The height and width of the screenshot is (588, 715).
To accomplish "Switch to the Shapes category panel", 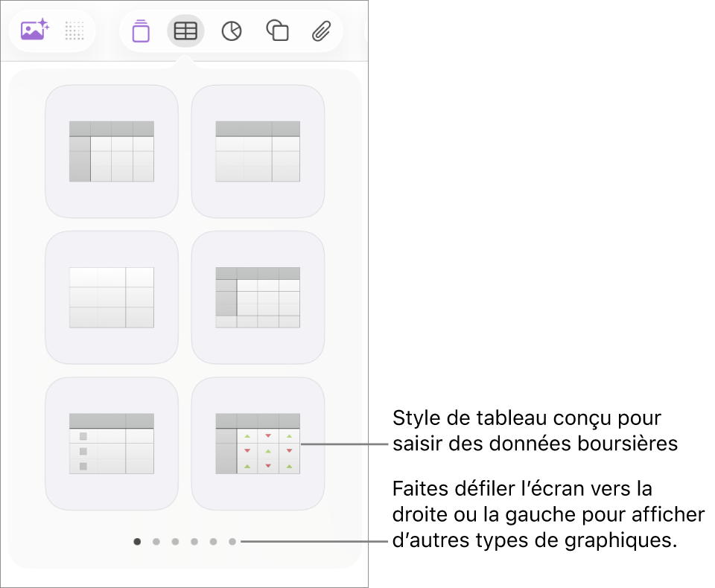I will [x=276, y=31].
